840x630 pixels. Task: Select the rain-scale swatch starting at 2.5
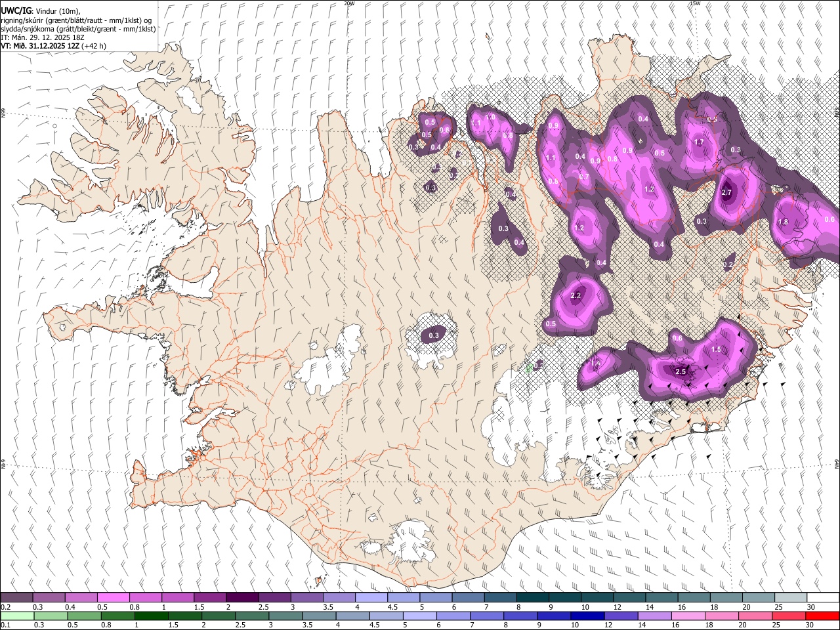tap(251, 616)
